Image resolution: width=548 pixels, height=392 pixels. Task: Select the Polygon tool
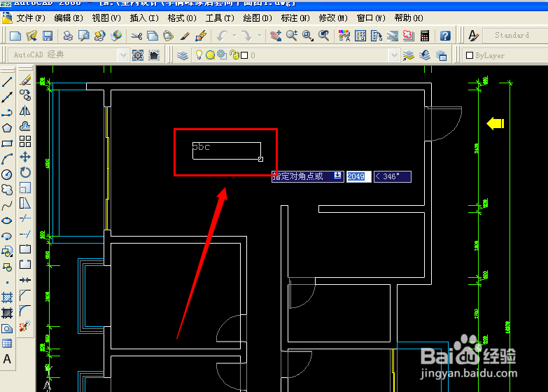tap(7, 128)
